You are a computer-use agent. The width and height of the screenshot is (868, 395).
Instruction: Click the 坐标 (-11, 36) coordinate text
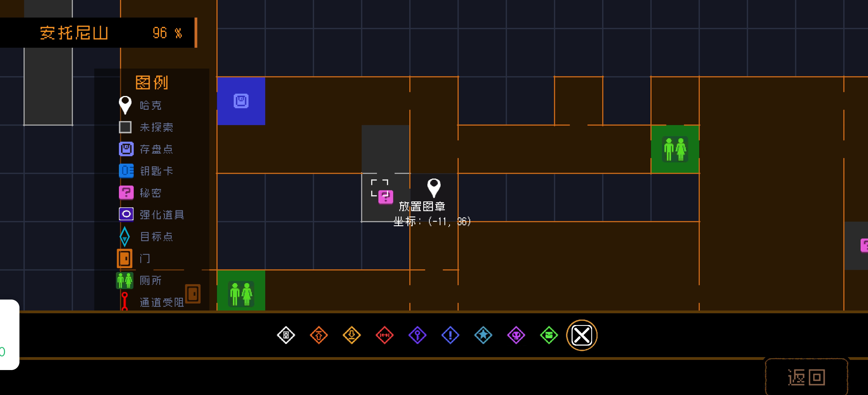(x=432, y=222)
